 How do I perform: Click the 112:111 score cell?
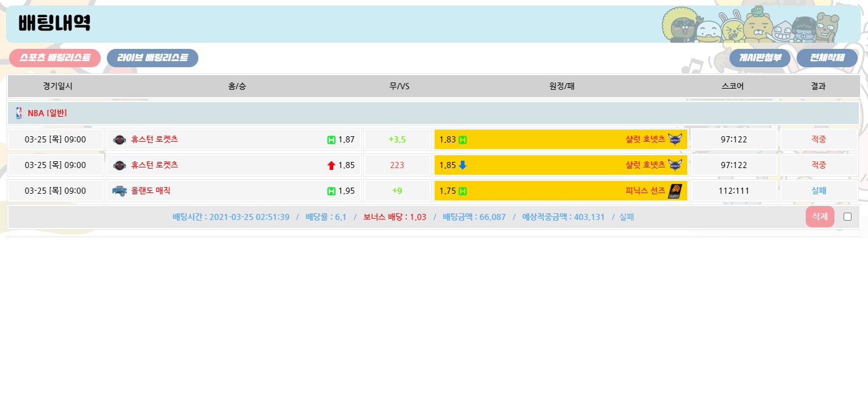(x=733, y=191)
